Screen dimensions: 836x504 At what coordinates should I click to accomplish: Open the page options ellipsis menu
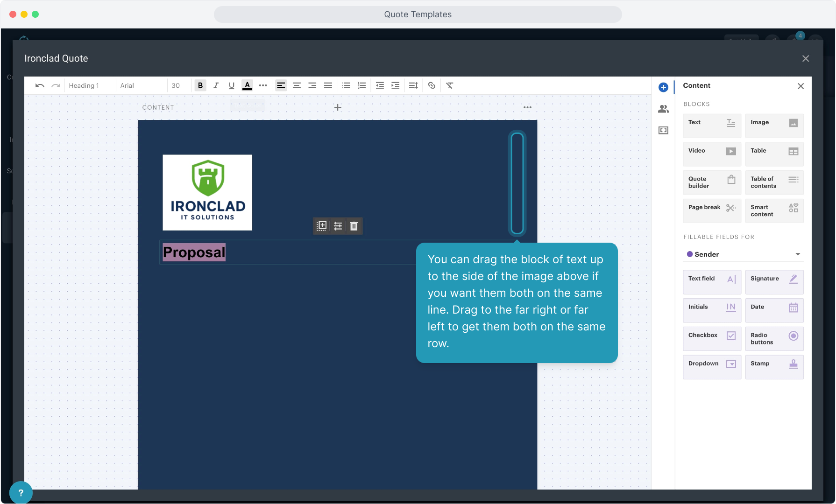[x=527, y=107]
